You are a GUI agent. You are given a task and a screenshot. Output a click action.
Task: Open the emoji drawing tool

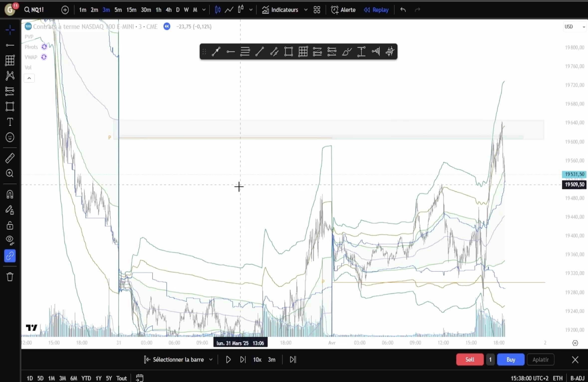click(x=10, y=137)
